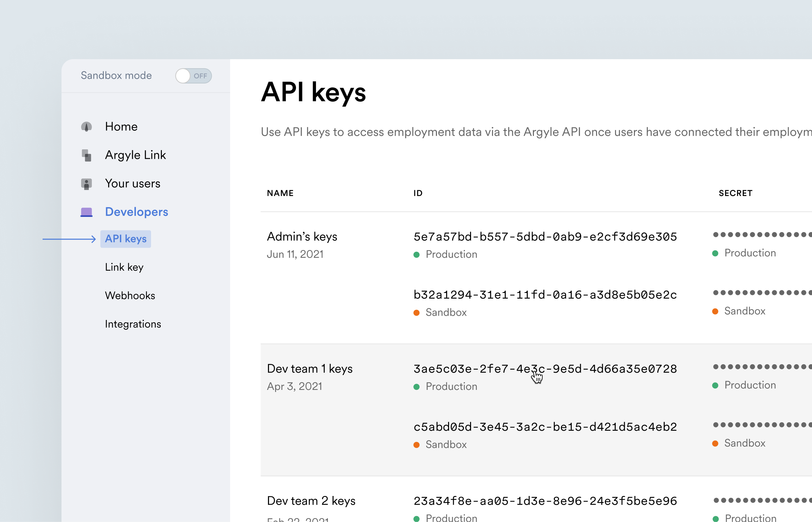
Task: Click the Dev team 1 keys name
Action: click(310, 369)
